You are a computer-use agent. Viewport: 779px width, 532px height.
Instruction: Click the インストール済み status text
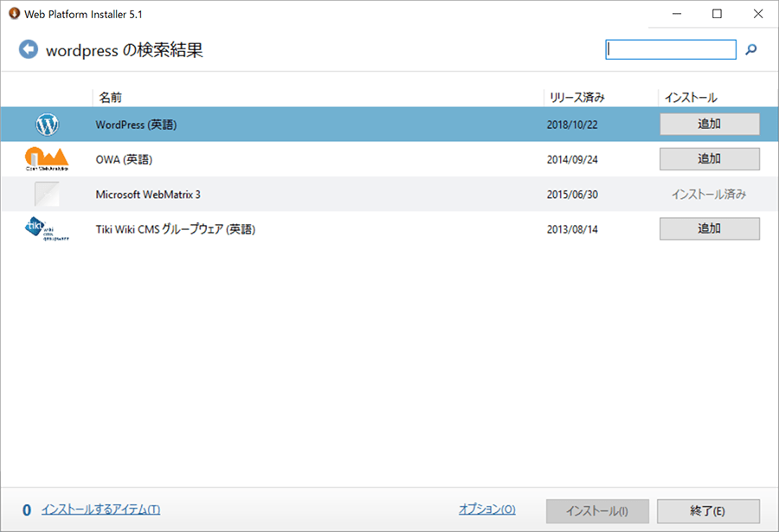[709, 195]
